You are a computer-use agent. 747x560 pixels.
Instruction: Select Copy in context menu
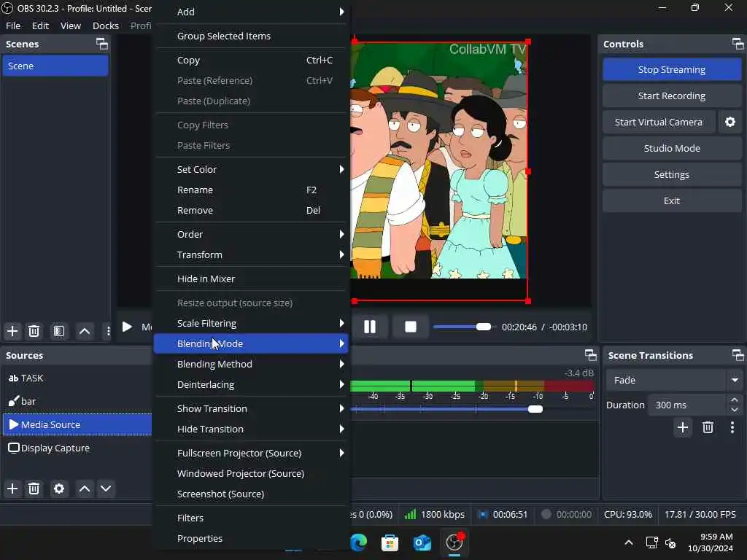click(x=252, y=60)
